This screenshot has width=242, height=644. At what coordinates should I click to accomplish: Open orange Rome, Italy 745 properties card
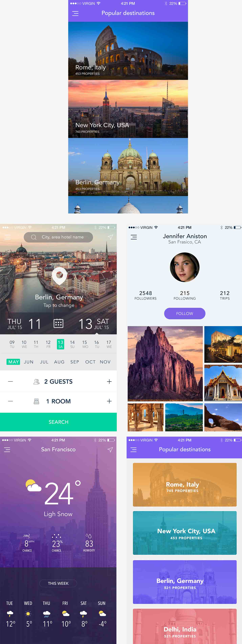[x=185, y=485]
